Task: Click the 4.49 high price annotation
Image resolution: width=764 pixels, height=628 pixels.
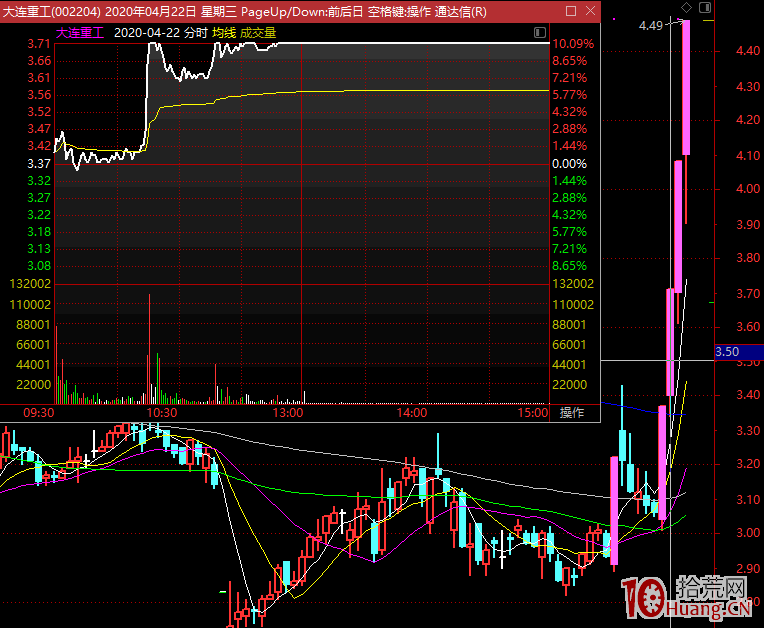Action: [x=651, y=25]
